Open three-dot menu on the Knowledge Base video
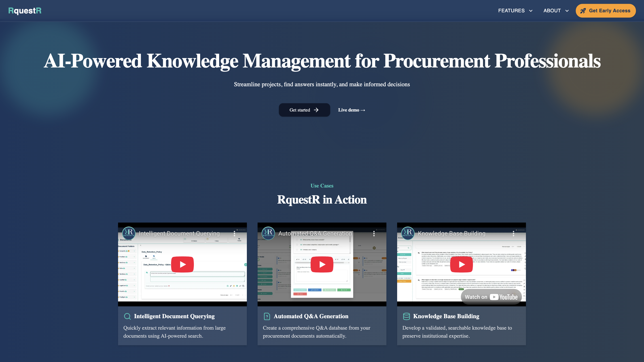This screenshot has height=362, width=644. [513, 233]
